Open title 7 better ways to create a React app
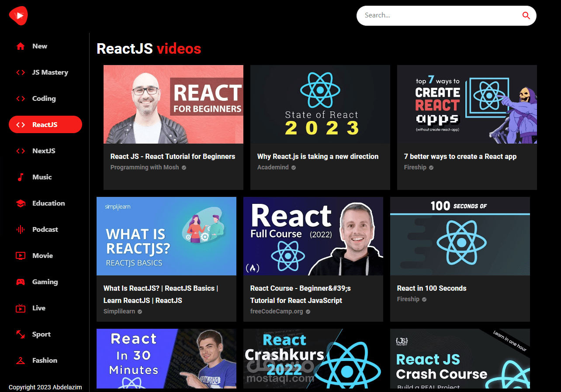 (461, 156)
